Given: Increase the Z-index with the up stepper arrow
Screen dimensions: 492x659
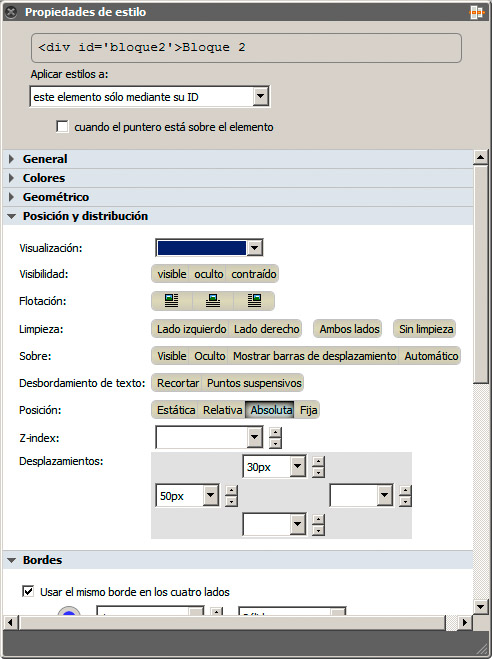Looking at the screenshot, I should click(x=275, y=432).
